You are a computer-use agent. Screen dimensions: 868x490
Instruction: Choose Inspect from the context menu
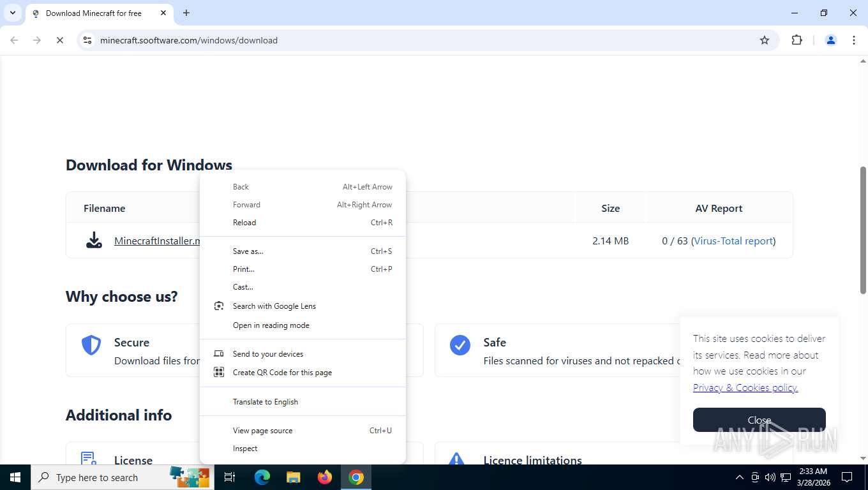coord(303,449)
